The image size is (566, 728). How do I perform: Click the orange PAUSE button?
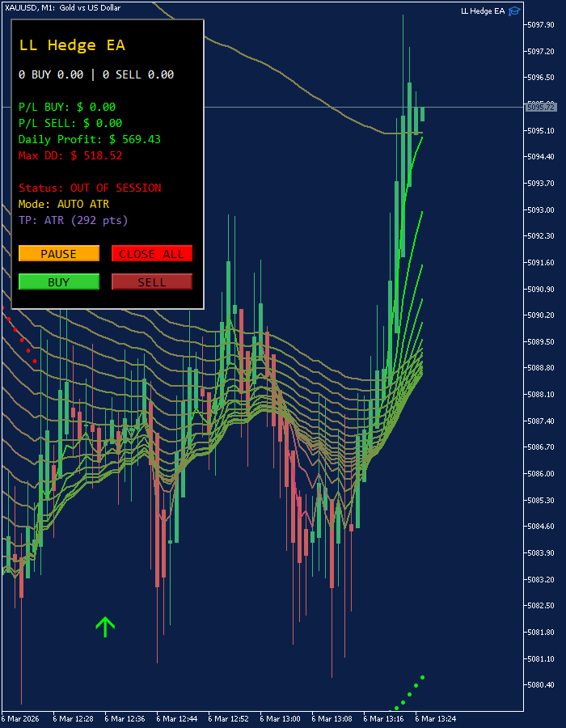point(59,253)
